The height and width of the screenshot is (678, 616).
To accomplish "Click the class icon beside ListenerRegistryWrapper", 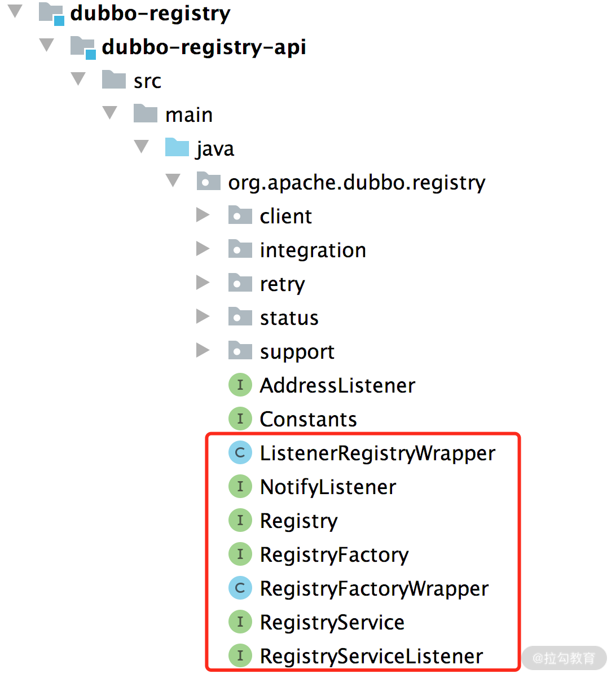I will pyautogui.click(x=240, y=453).
